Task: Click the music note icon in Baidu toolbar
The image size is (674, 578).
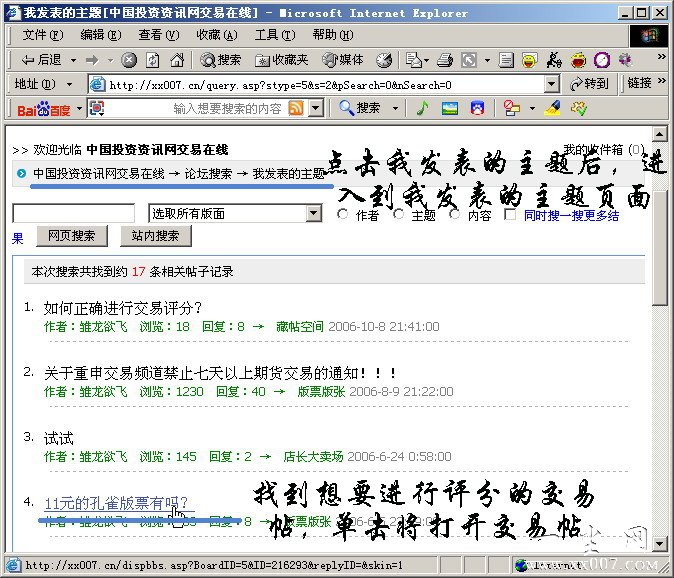Action: [x=422, y=108]
